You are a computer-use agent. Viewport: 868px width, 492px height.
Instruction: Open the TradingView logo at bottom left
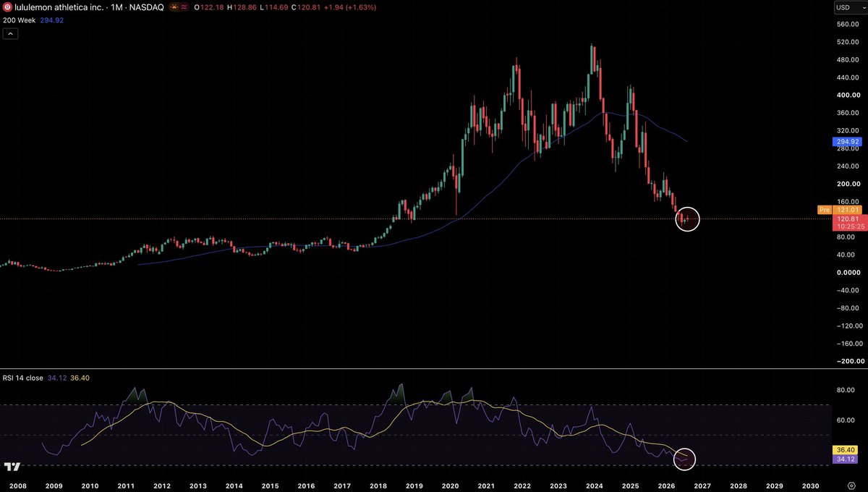(x=12, y=467)
